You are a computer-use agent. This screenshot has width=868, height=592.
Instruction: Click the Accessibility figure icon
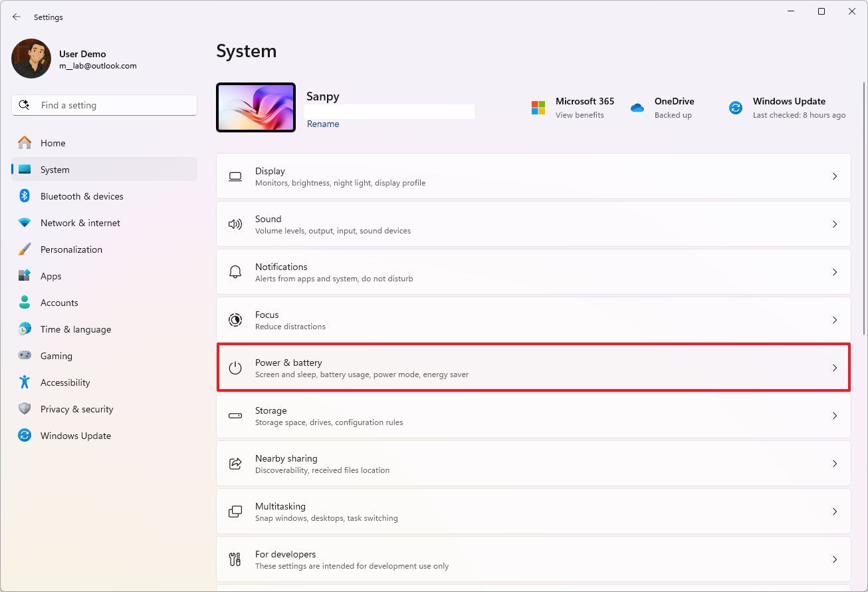(25, 382)
